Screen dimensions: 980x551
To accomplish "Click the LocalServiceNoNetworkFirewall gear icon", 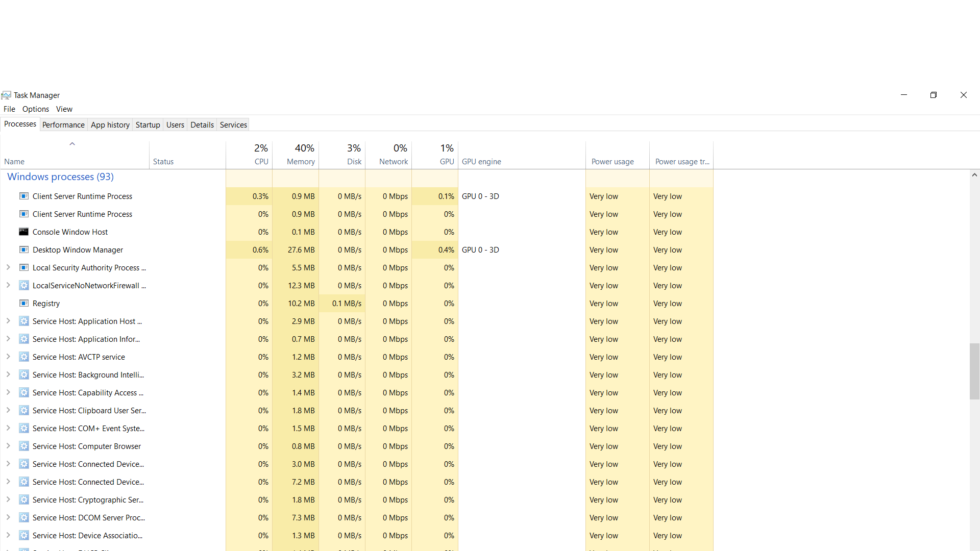I will coord(23,286).
